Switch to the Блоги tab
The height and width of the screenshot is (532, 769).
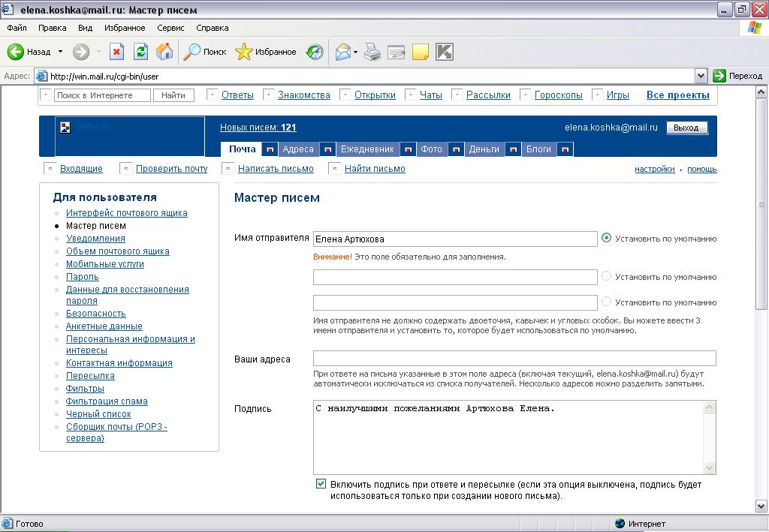pyautogui.click(x=538, y=149)
